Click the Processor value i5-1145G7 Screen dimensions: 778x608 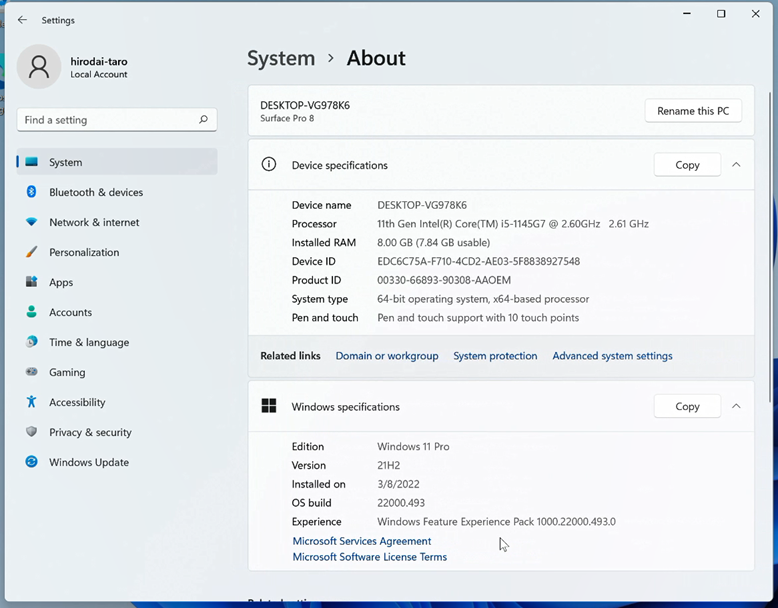[x=513, y=224]
